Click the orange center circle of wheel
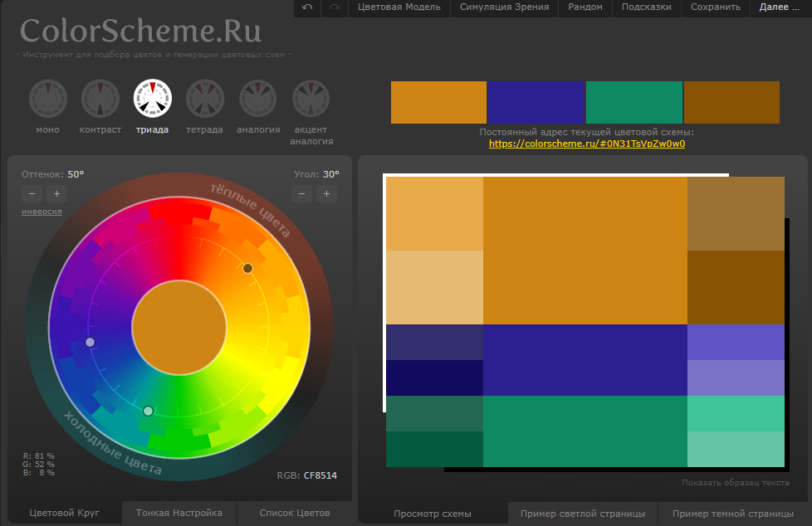 coord(179,328)
